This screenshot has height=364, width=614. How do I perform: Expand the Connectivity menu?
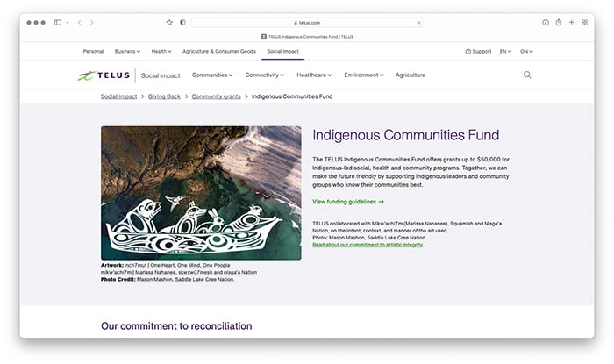click(x=264, y=75)
